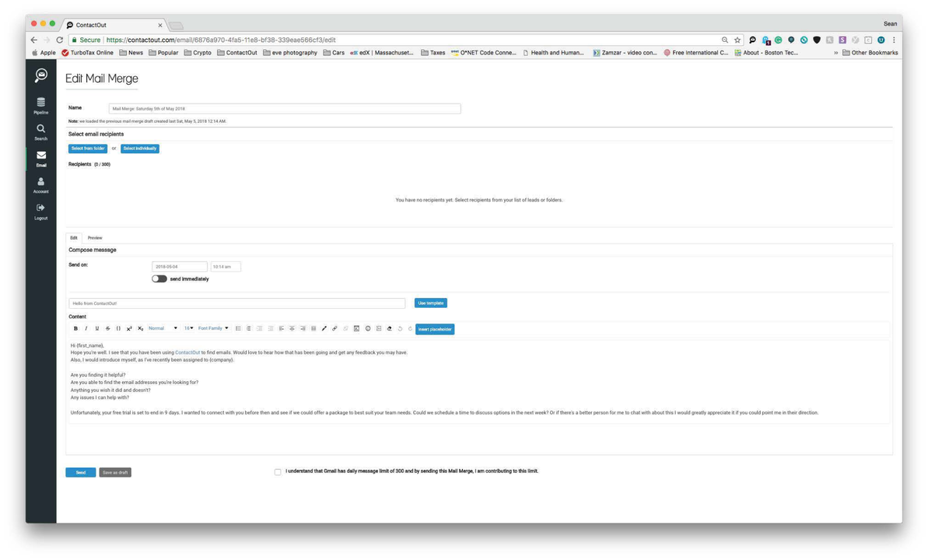
Task: Switch to the Preview tab
Action: coord(94,237)
